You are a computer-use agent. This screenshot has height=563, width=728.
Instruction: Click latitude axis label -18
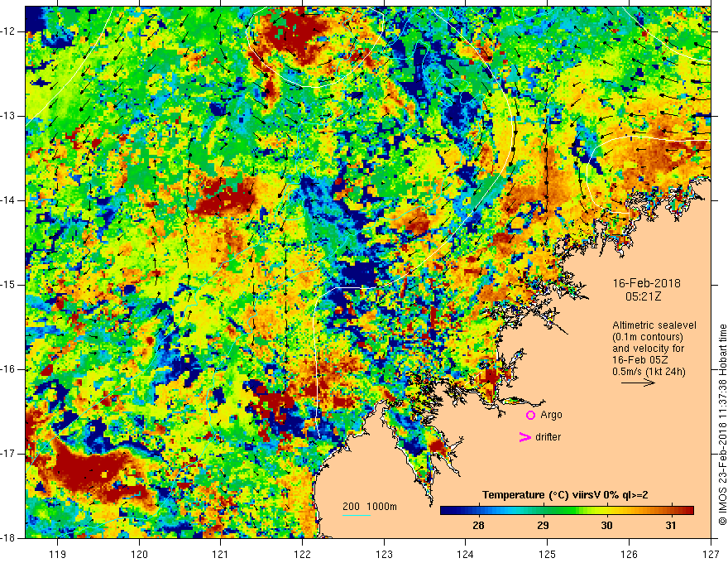pyautogui.click(x=8, y=538)
